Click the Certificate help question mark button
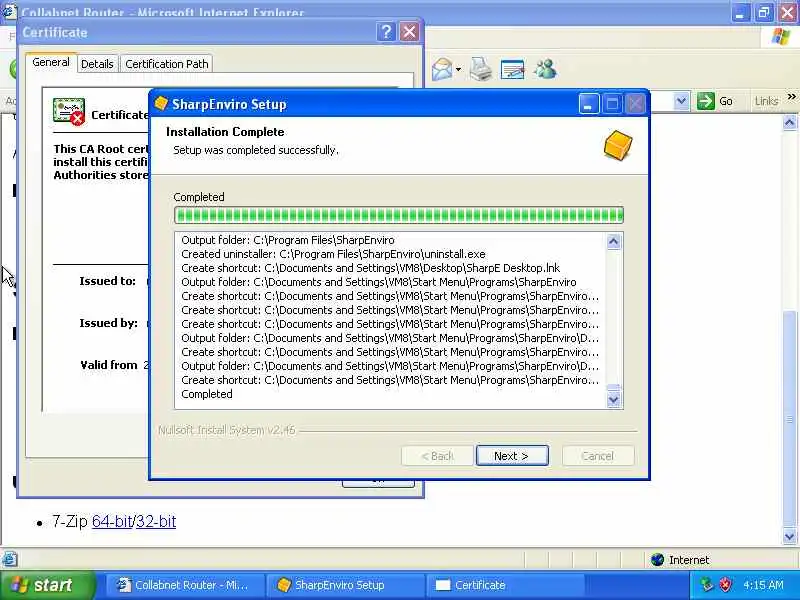Viewport: 800px width, 600px height. click(x=386, y=32)
